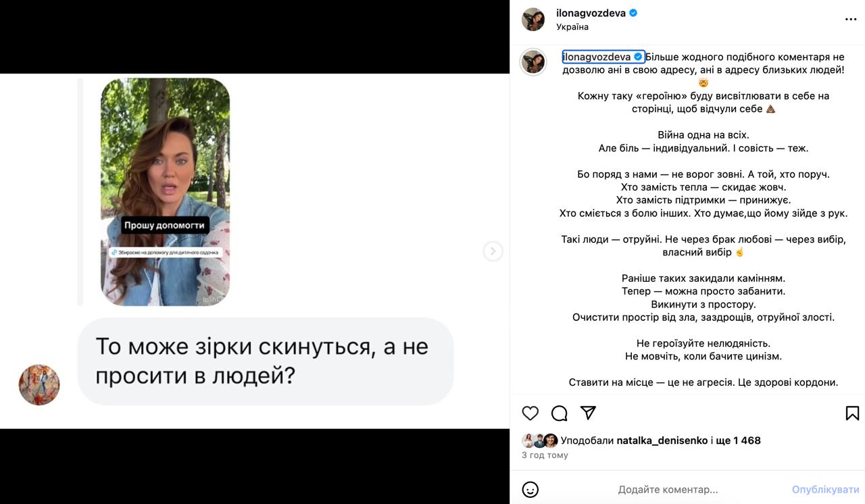Click the video thumbnail labeled Прошу допомогти
The image size is (865, 504).
(165, 192)
